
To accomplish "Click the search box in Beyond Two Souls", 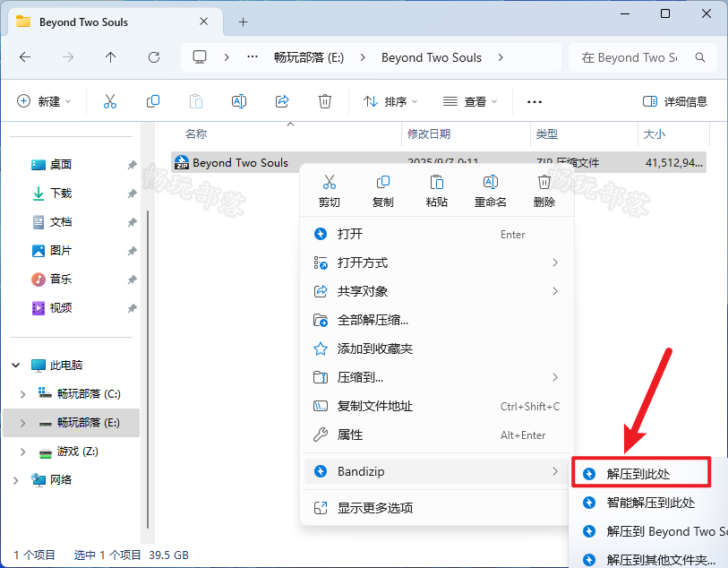I will (x=643, y=57).
